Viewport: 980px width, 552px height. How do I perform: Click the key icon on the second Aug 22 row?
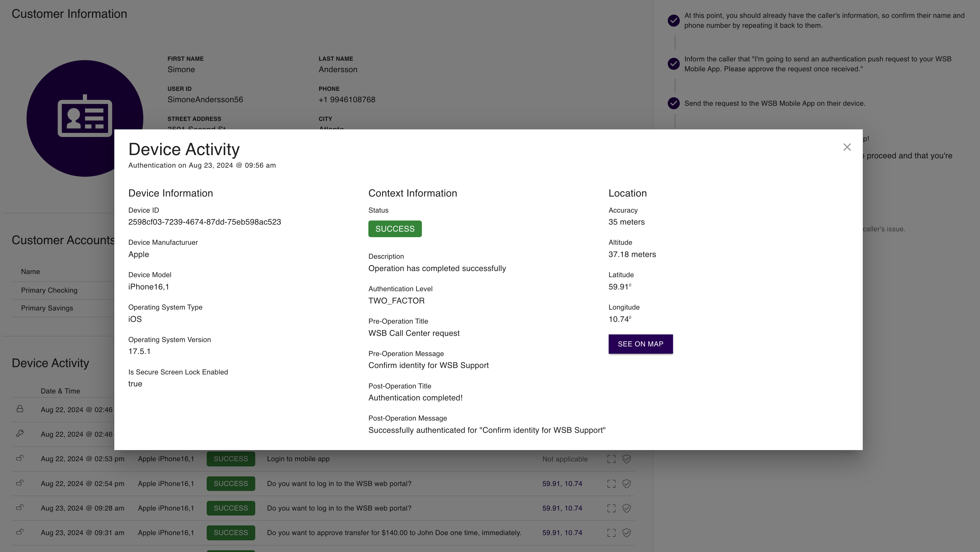tap(20, 433)
